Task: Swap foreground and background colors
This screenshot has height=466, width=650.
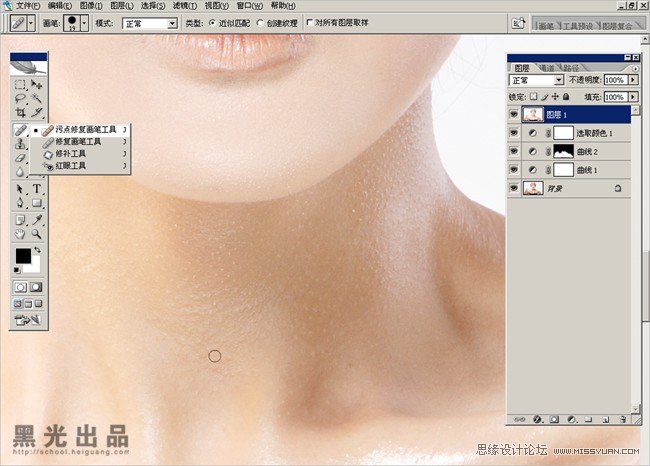Action: 37,250
